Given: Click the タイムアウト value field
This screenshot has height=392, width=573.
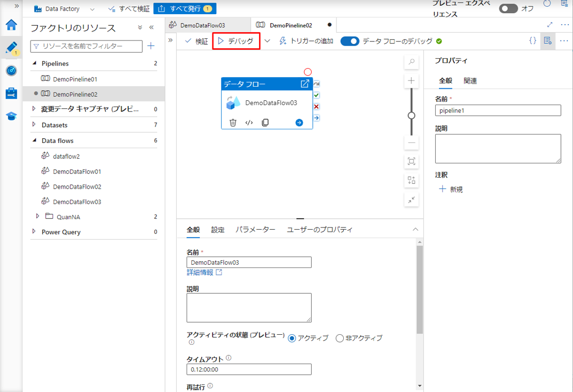Looking at the screenshot, I should click(249, 369).
